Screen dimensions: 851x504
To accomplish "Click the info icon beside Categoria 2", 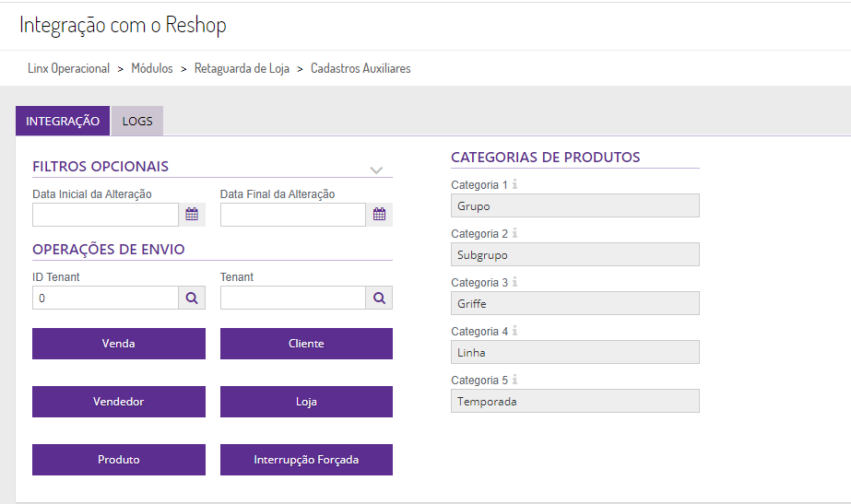I will pos(515,234).
